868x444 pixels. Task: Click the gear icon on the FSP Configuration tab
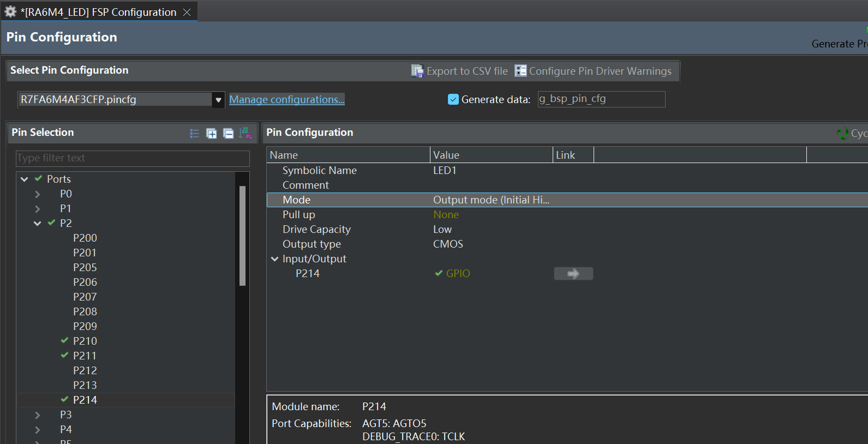10,11
